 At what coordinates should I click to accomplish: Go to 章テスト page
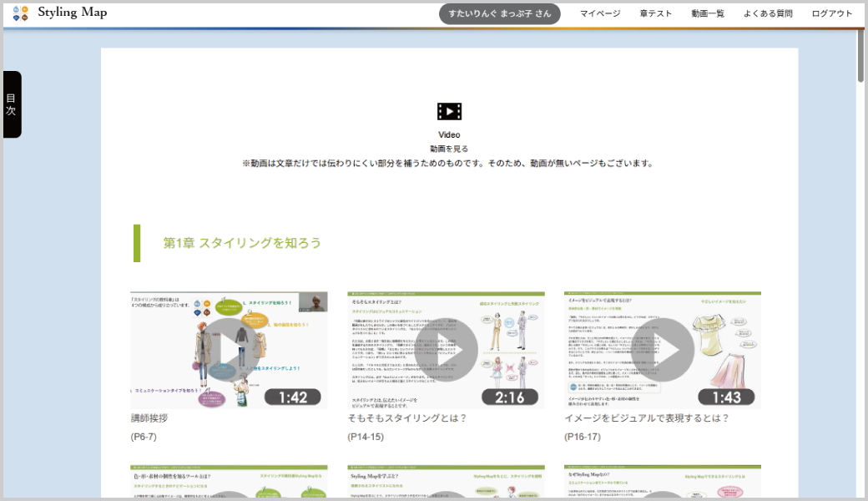pyautogui.click(x=656, y=13)
